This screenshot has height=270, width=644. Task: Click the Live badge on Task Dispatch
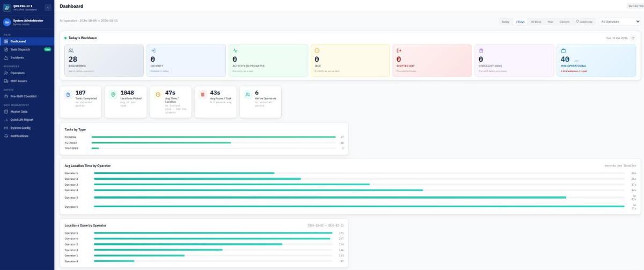[x=47, y=49]
